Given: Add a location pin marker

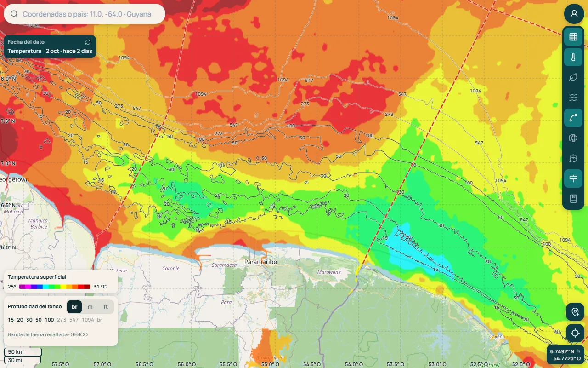Looking at the screenshot, I should (575, 312).
